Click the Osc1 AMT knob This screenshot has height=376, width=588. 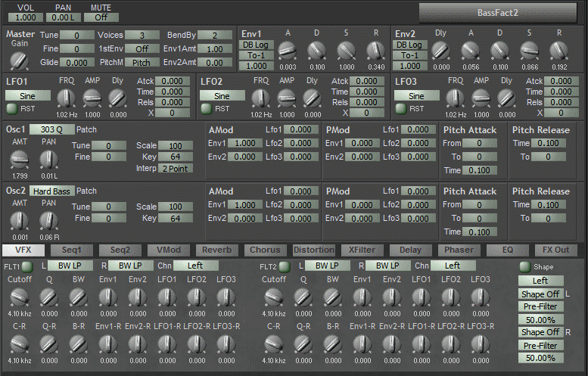pyautogui.click(x=19, y=160)
